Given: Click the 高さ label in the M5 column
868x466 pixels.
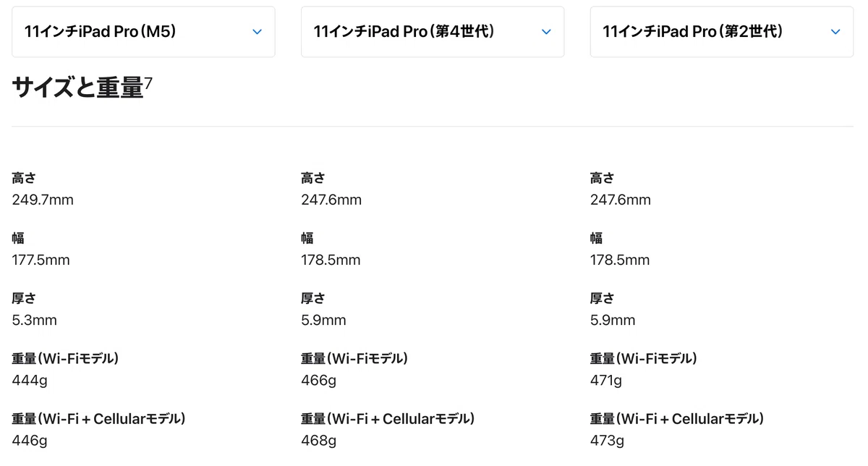Looking at the screenshot, I should (24, 178).
